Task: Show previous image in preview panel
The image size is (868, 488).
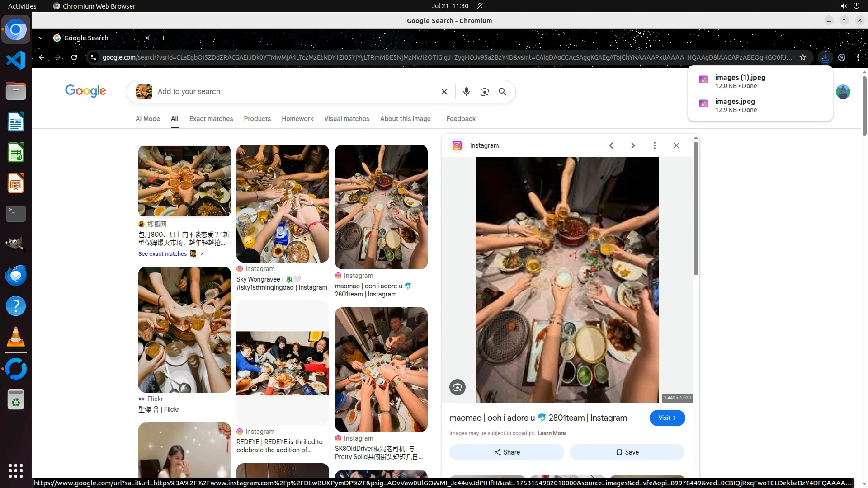Action: 611,145
